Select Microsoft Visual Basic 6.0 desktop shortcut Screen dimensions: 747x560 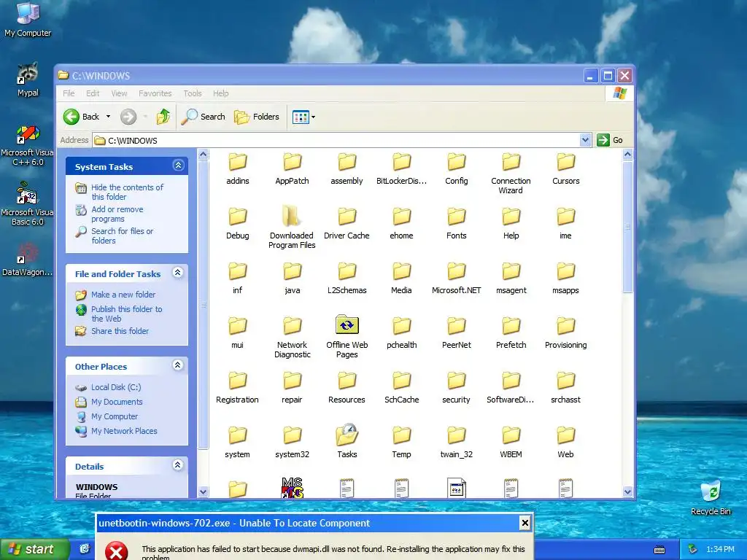point(28,203)
